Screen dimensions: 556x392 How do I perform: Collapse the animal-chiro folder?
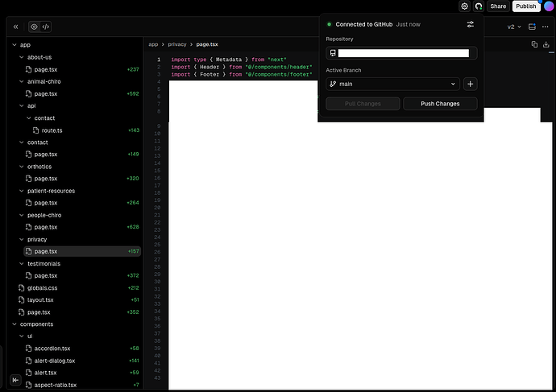click(x=39, y=81)
